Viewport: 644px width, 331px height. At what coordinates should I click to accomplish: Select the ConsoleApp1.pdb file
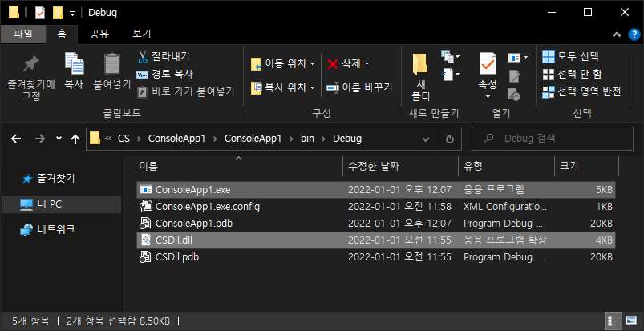[376, 224]
